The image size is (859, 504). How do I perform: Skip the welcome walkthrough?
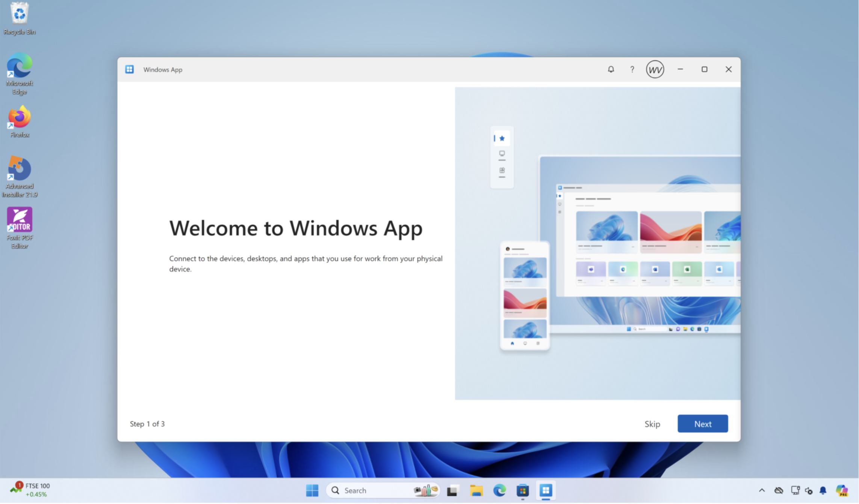click(652, 424)
